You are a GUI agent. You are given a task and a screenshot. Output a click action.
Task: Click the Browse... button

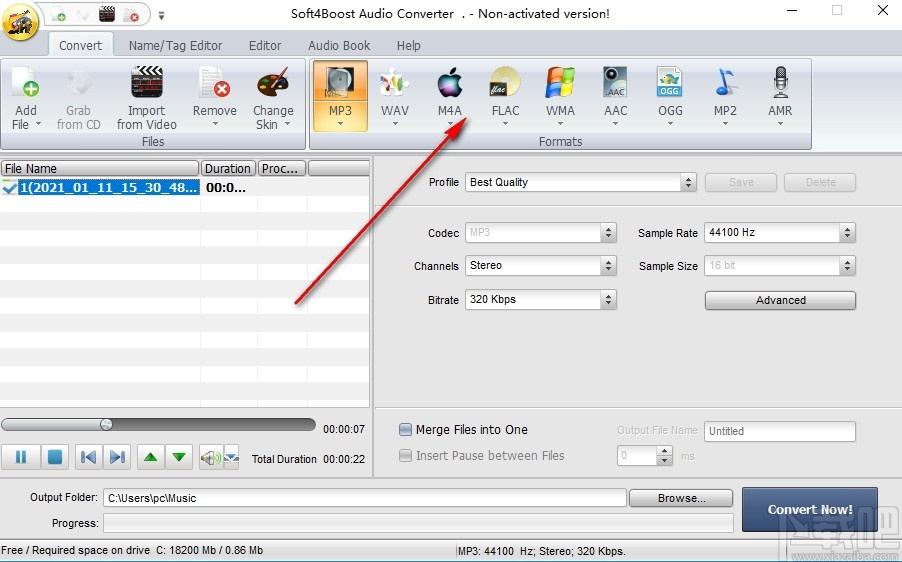pyautogui.click(x=681, y=498)
